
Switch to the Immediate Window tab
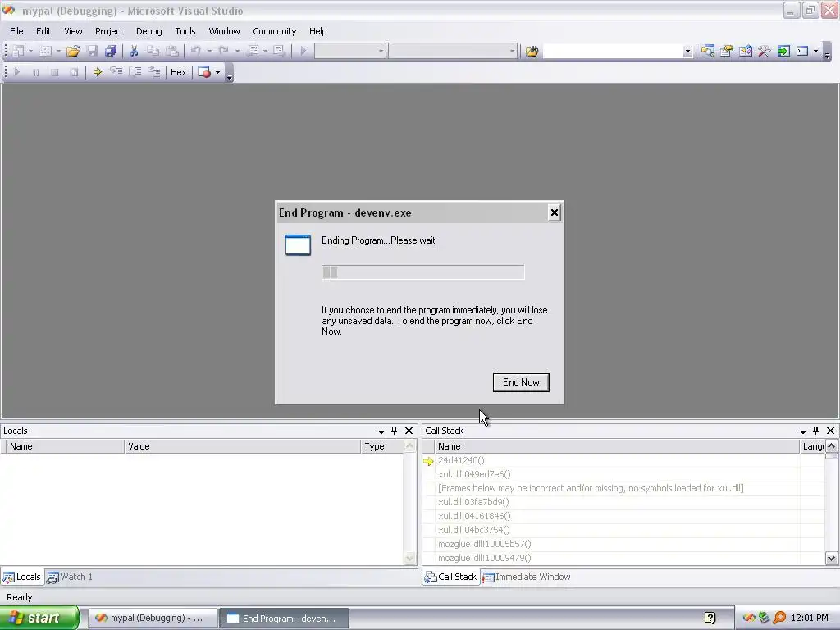527,577
